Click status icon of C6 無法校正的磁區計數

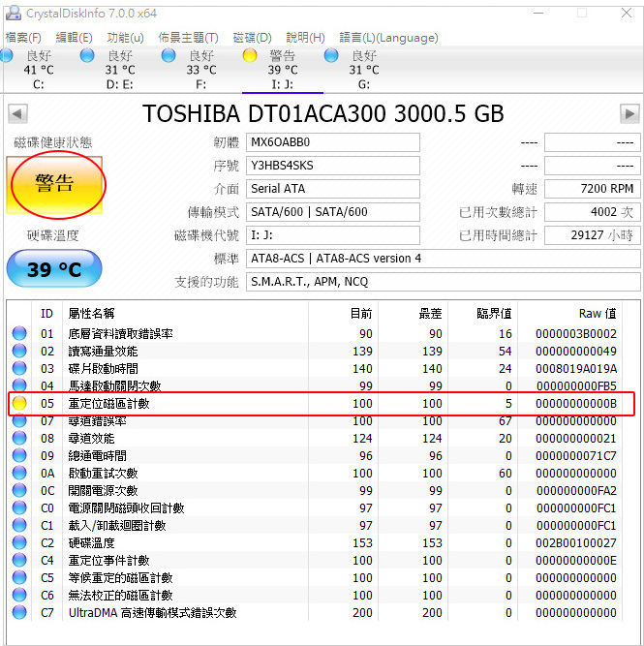click(x=19, y=595)
